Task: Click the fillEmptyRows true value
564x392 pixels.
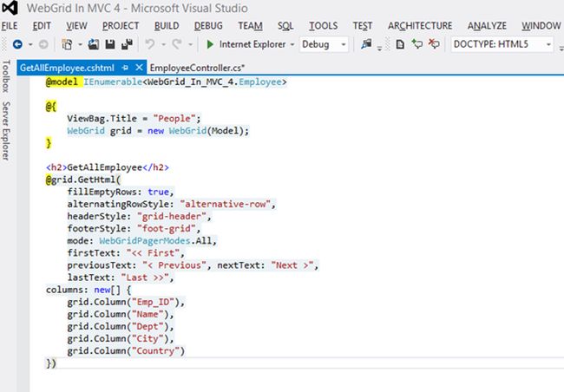Action: (158, 192)
